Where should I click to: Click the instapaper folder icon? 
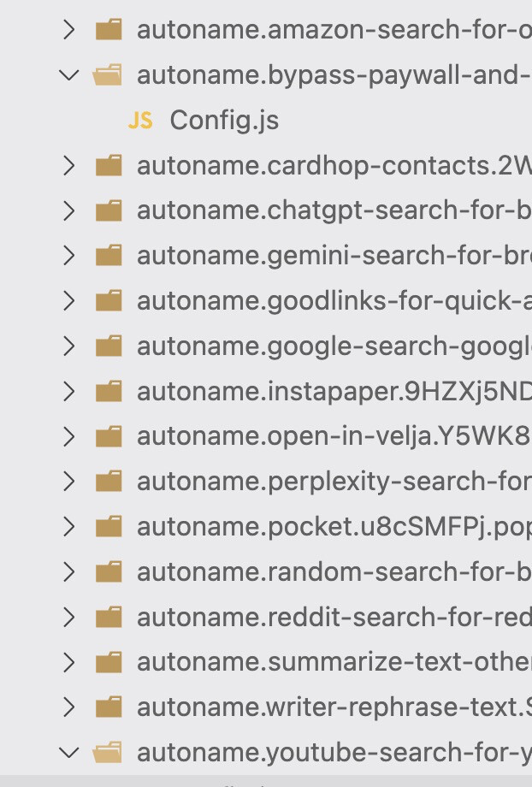(x=109, y=390)
